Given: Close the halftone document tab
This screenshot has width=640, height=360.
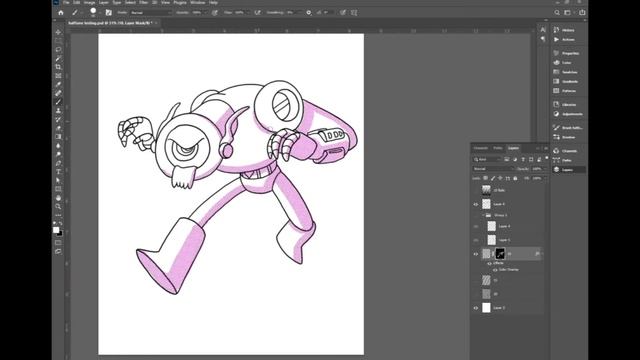Looking at the screenshot, I should point(156,23).
